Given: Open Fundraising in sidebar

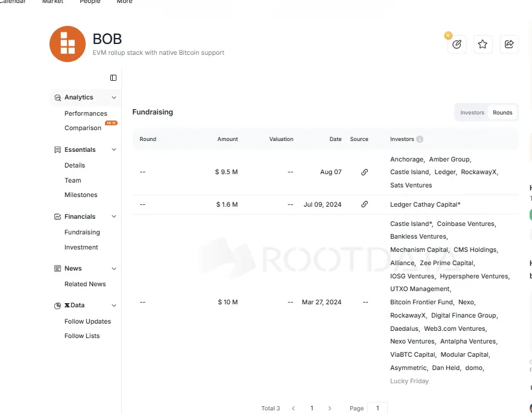Looking at the screenshot, I should (x=82, y=232).
